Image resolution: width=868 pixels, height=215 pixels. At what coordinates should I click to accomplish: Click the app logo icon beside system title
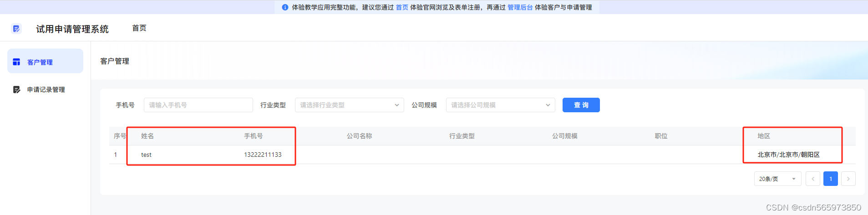click(16, 29)
